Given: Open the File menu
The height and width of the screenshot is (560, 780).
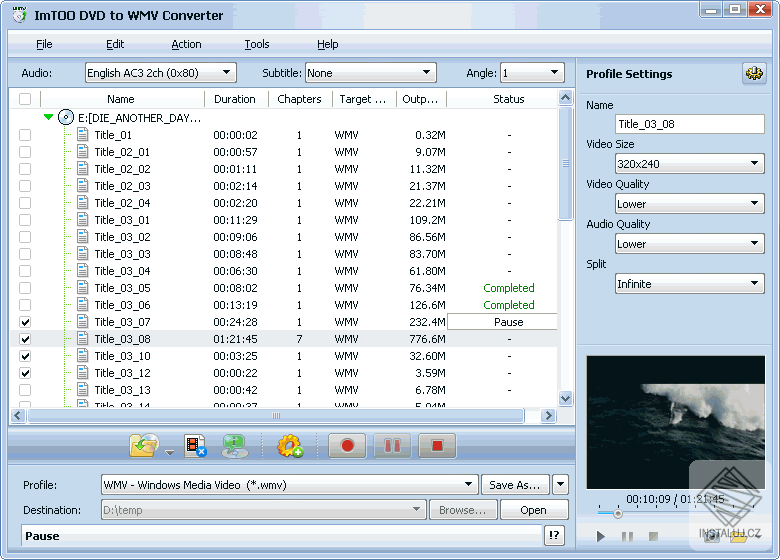Looking at the screenshot, I should point(44,44).
